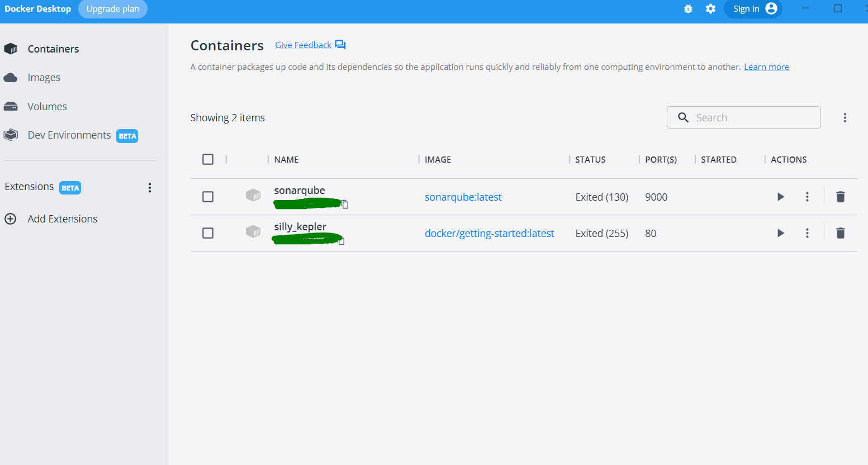The width and height of the screenshot is (868, 465).
Task: Open more actions for sonarqube container
Action: (807, 197)
